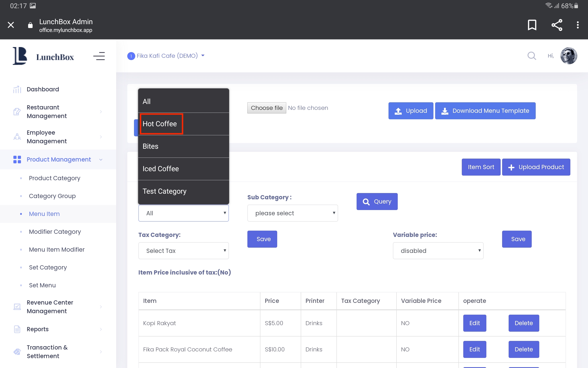This screenshot has width=588, height=368.
Task: Open the Variable price disabled dropdown
Action: point(438,250)
